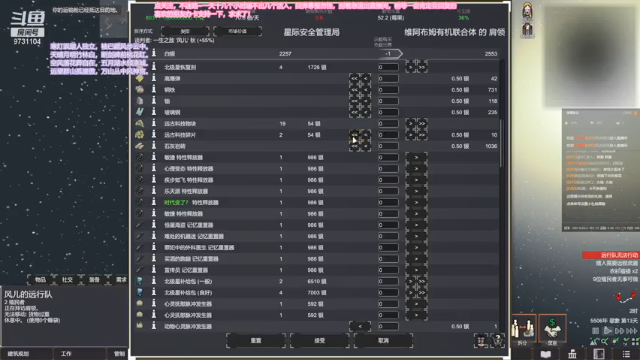Accept the trade with 接受

pyautogui.click(x=320, y=340)
